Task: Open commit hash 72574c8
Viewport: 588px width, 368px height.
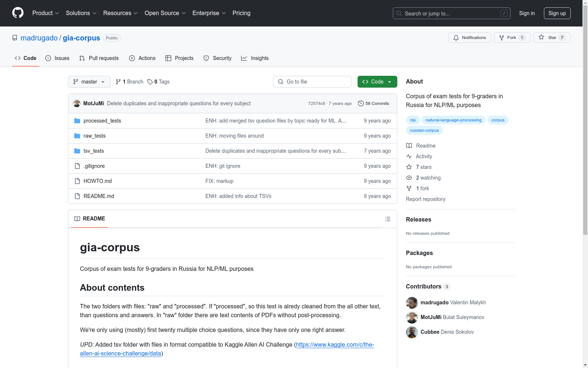Action: coord(316,103)
